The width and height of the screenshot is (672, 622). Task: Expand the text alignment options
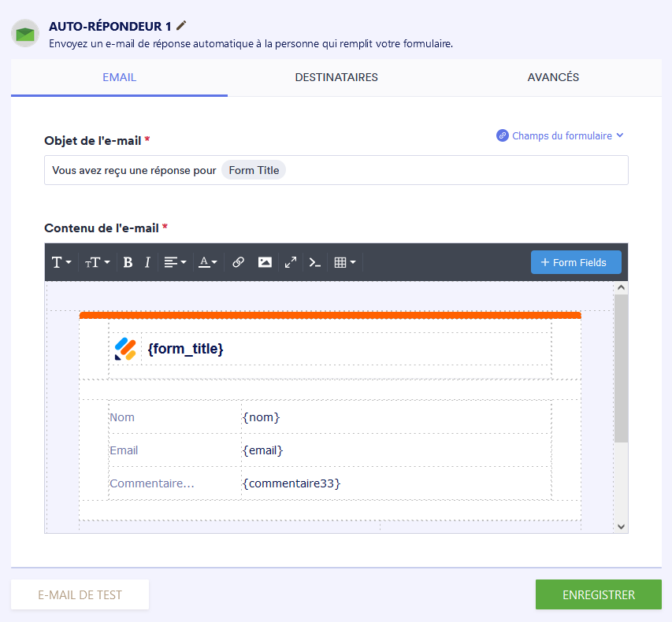(175, 262)
